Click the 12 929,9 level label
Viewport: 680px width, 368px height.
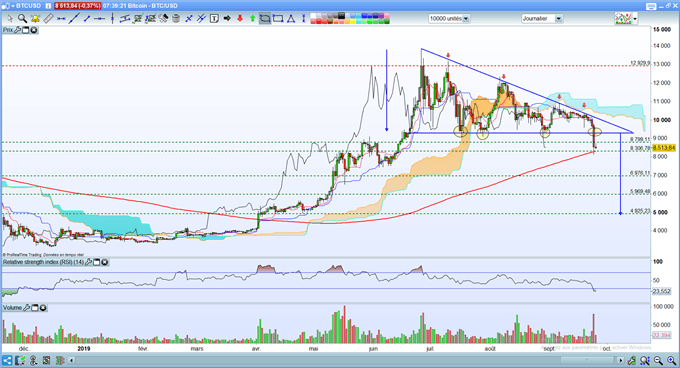pos(640,63)
